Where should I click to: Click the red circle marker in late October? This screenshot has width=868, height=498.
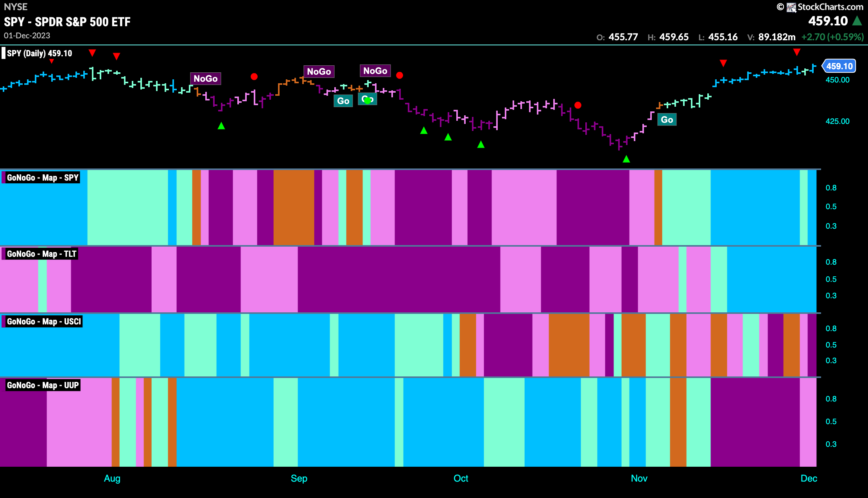pos(578,105)
